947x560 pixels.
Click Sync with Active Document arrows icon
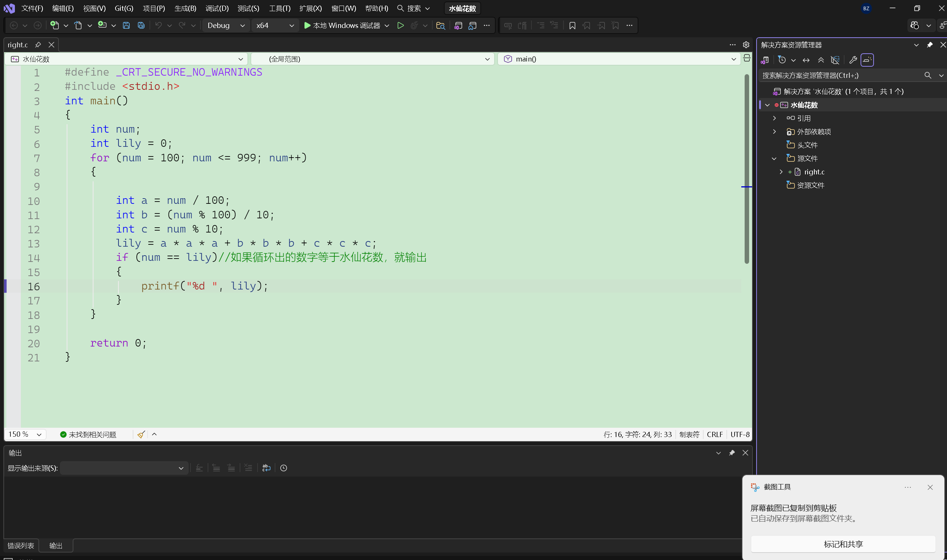coord(806,60)
